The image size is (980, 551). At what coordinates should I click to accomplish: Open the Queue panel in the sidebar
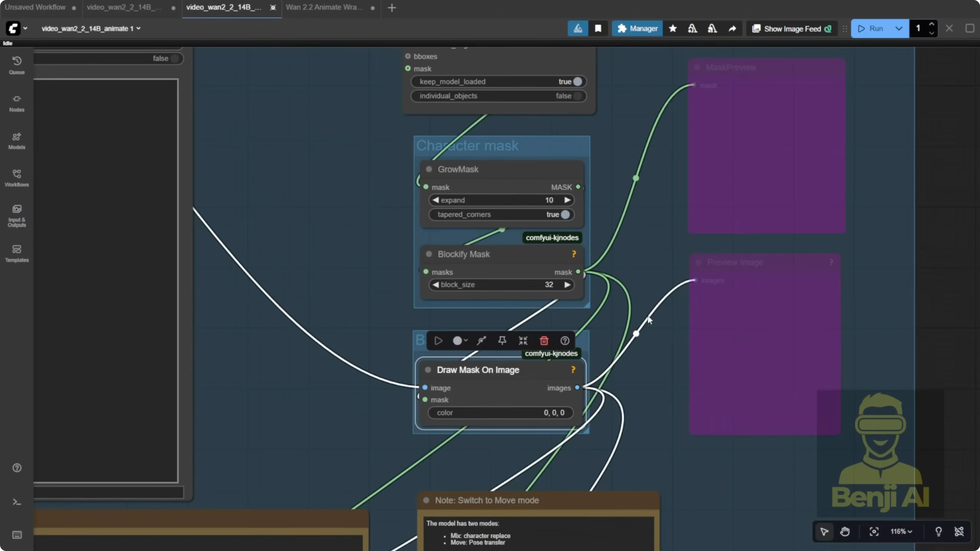coord(17,65)
